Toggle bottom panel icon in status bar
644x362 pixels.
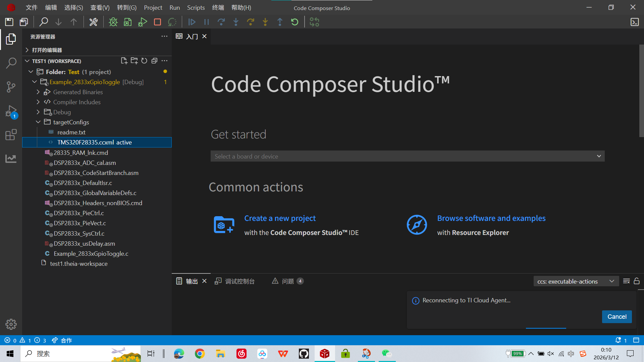point(636,340)
